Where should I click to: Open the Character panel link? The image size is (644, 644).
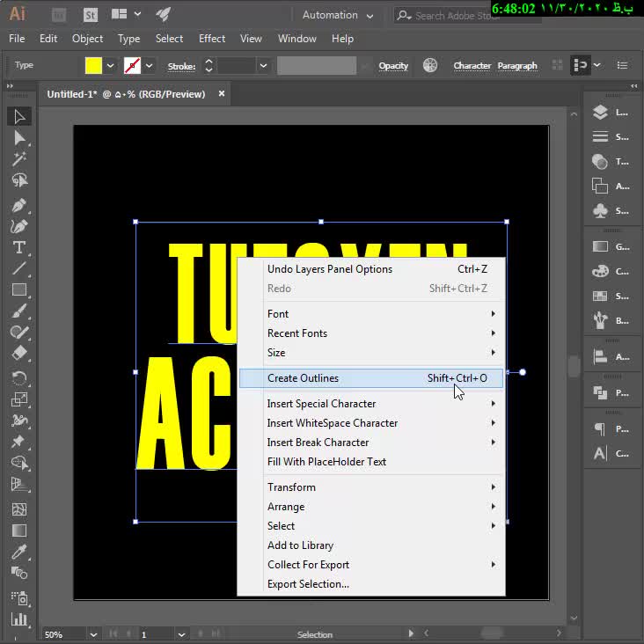pos(472,66)
